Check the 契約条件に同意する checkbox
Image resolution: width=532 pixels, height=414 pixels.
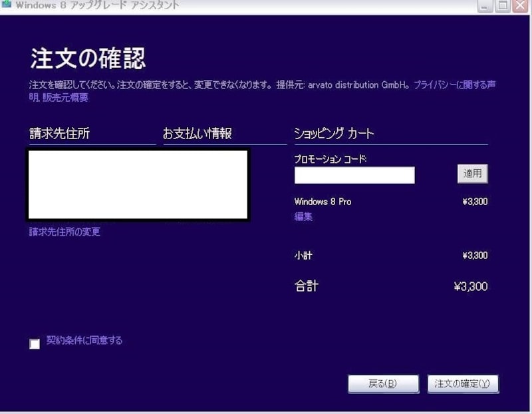tap(35, 343)
